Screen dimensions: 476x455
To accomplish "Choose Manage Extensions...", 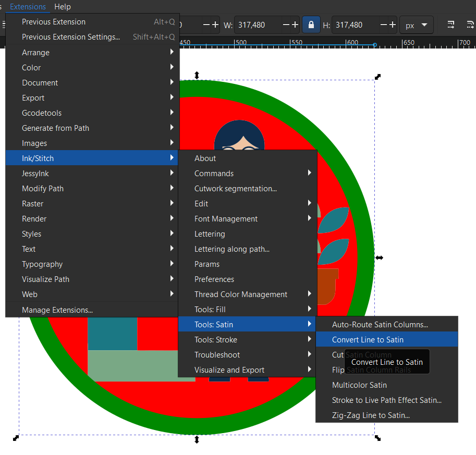I will coord(92,310).
